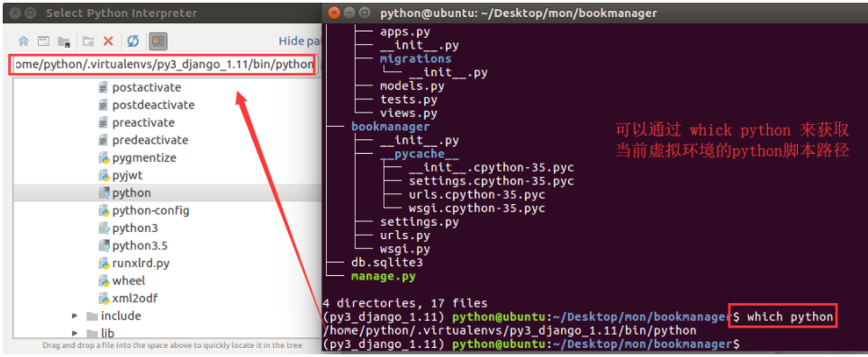This screenshot has height=357, width=868.
Task: Minimize the terminal window
Action: point(348,12)
